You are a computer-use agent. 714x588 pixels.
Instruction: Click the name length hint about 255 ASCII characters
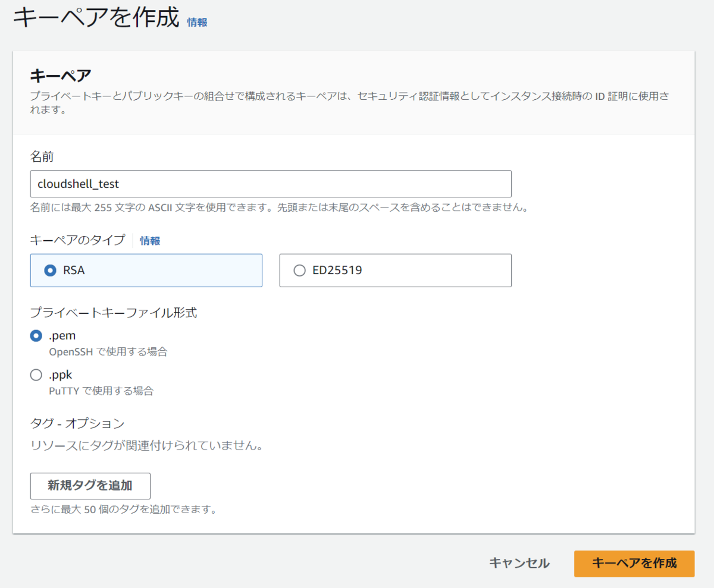click(279, 208)
